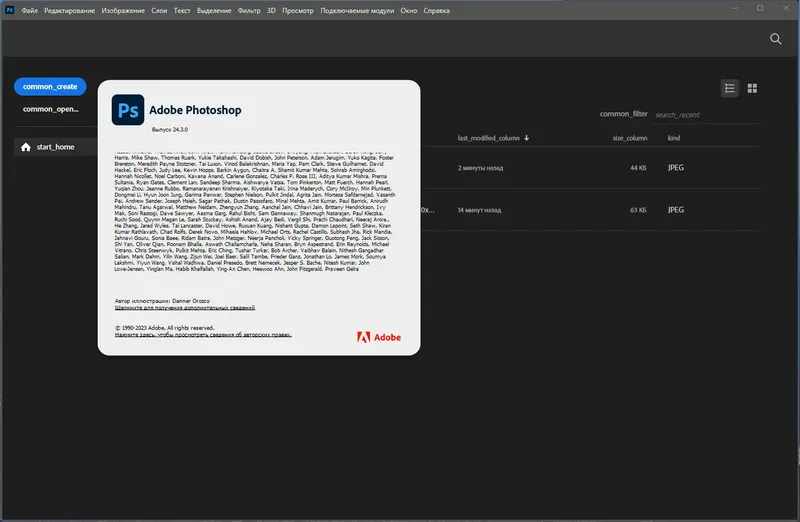Open the Файл menu
The height and width of the screenshot is (522, 800).
pyautogui.click(x=30, y=10)
